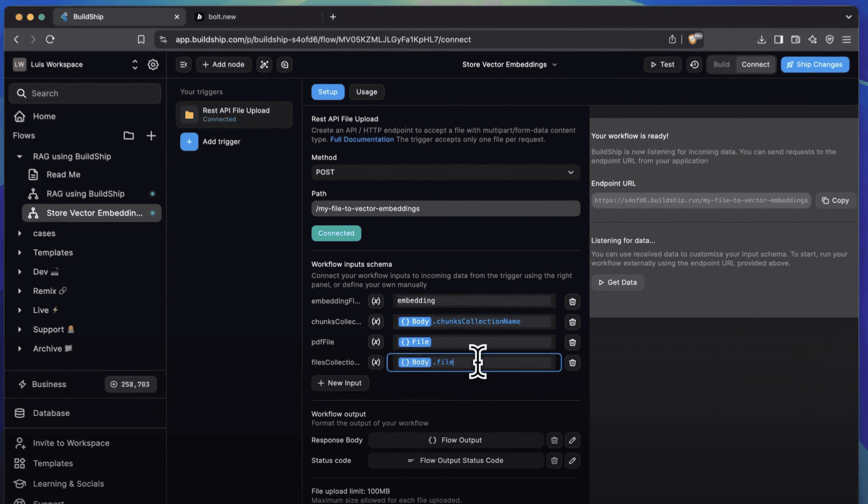Toggle variable icon for pdfFile input
Viewport: 868px width, 504px height.
376,342
